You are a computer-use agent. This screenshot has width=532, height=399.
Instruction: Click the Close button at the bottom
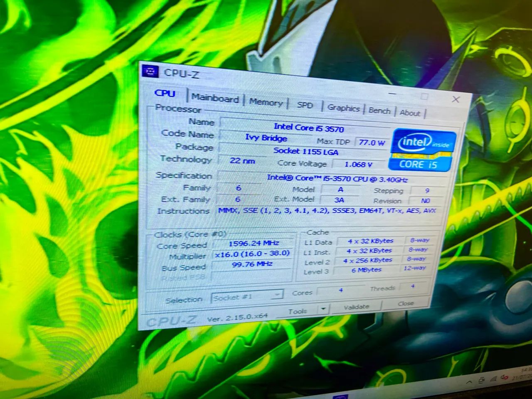pyautogui.click(x=406, y=303)
